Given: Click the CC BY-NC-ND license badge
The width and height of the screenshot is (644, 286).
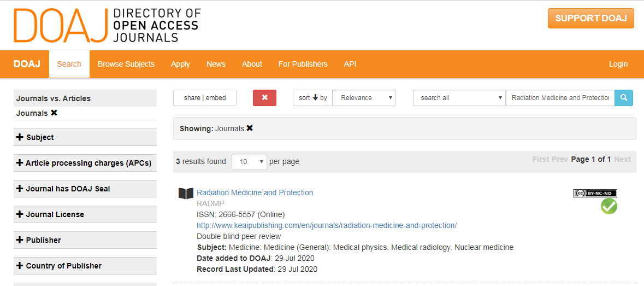Looking at the screenshot, I should [x=595, y=193].
